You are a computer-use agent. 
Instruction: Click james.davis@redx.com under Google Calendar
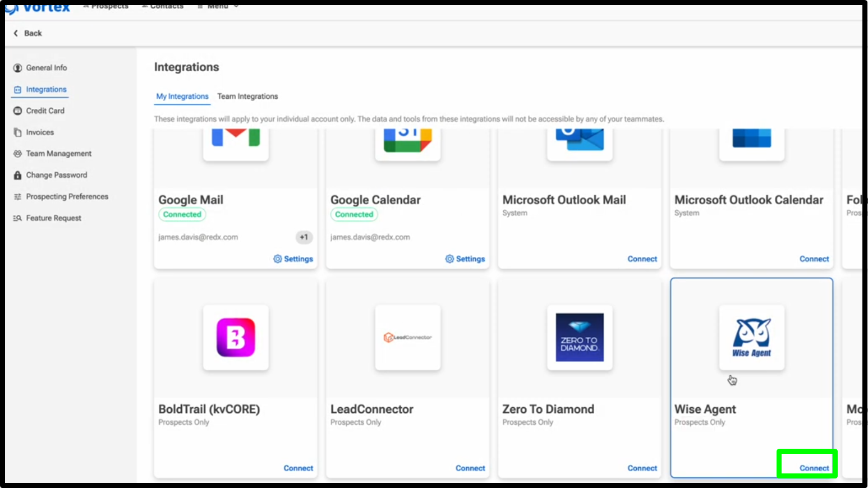coord(370,237)
